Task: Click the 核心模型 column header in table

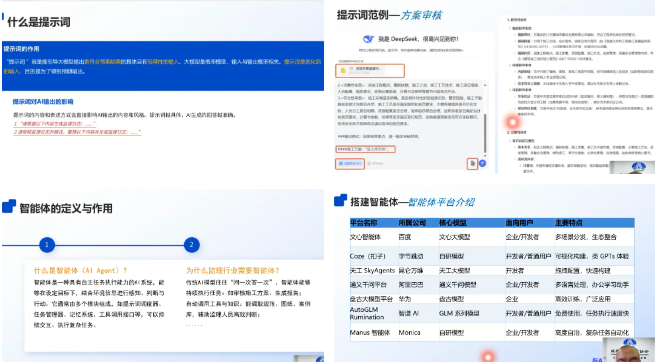Action: pyautogui.click(x=452, y=223)
